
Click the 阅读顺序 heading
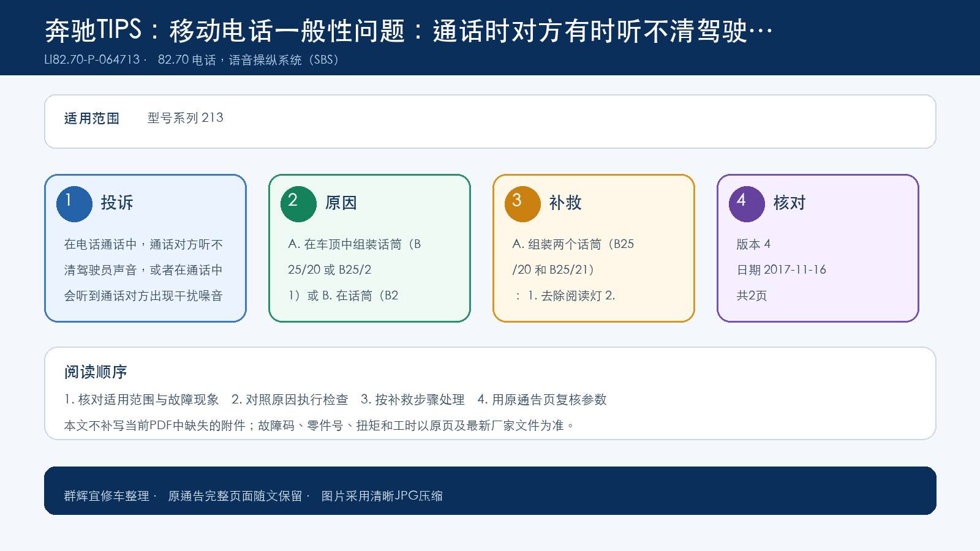[x=96, y=372]
